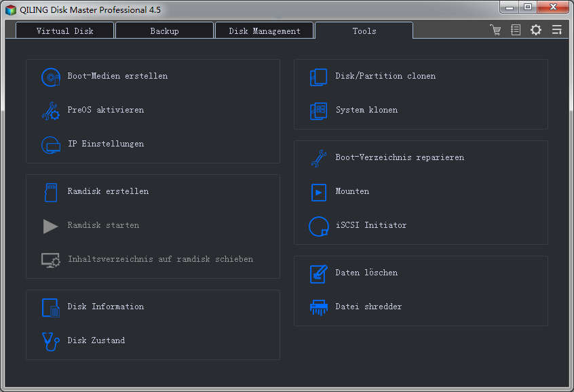Open IP Einstellungen
574x392 pixels.
point(106,144)
